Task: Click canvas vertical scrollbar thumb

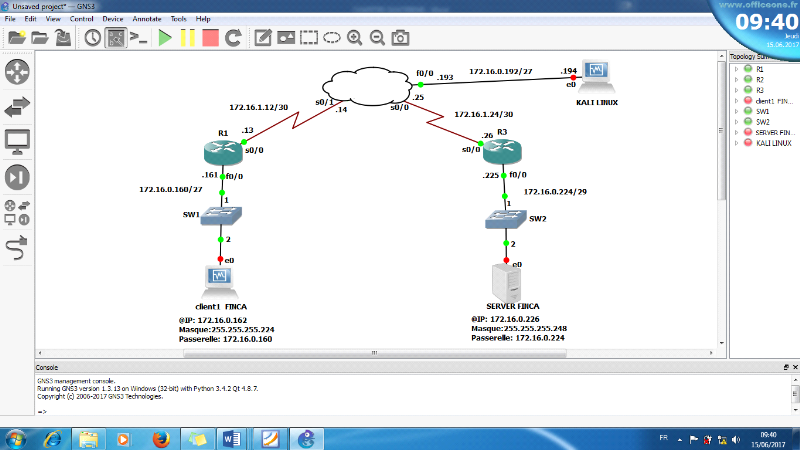Action: click(x=721, y=131)
